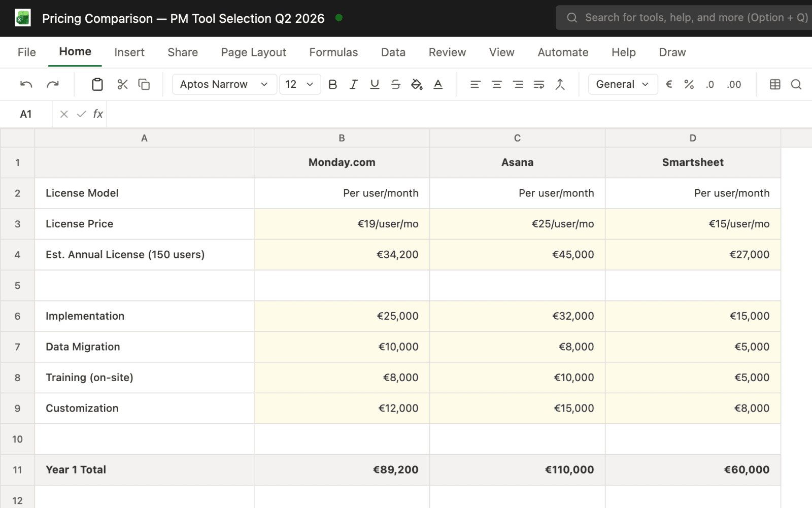Click the A1 name box
Viewport: 812px width, 508px height.
coord(26,114)
